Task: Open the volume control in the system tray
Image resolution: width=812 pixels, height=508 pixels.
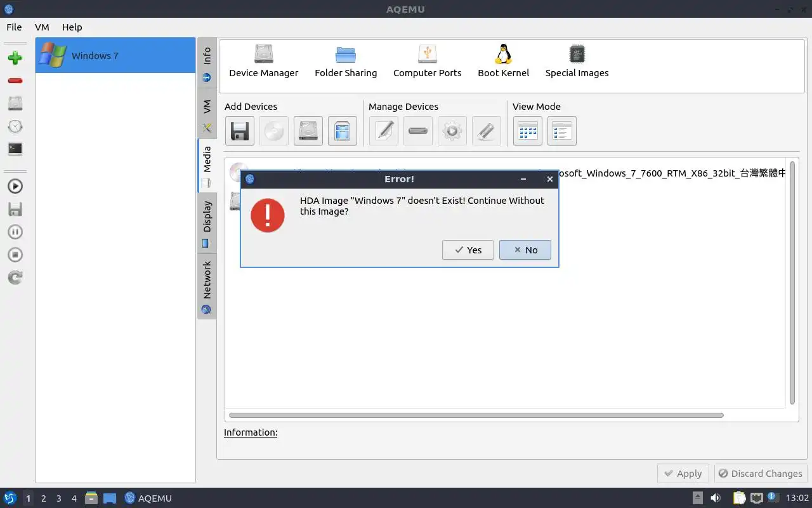Action: coord(716,498)
